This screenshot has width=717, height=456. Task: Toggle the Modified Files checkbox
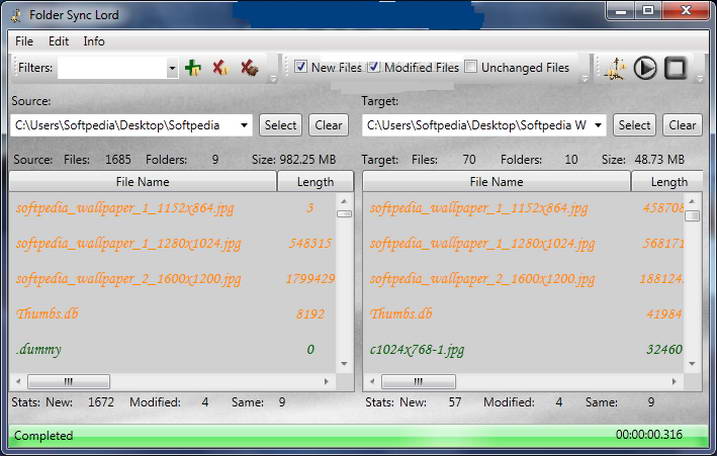click(374, 67)
